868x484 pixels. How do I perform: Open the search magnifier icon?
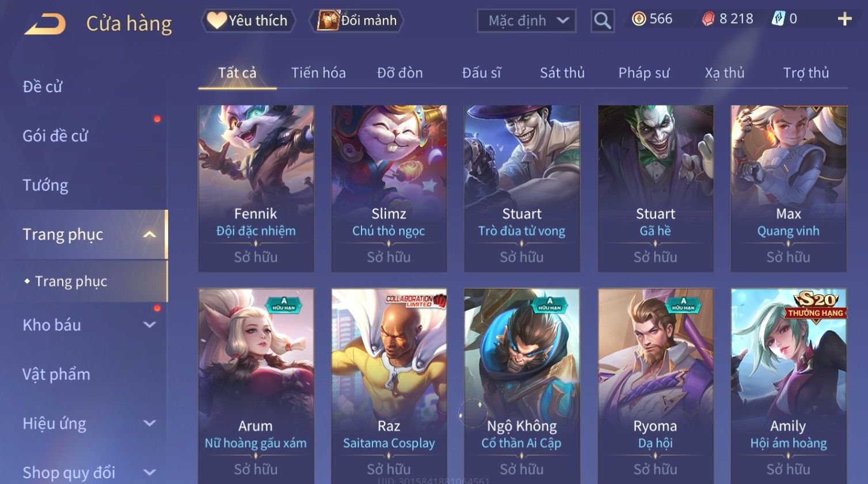click(602, 21)
